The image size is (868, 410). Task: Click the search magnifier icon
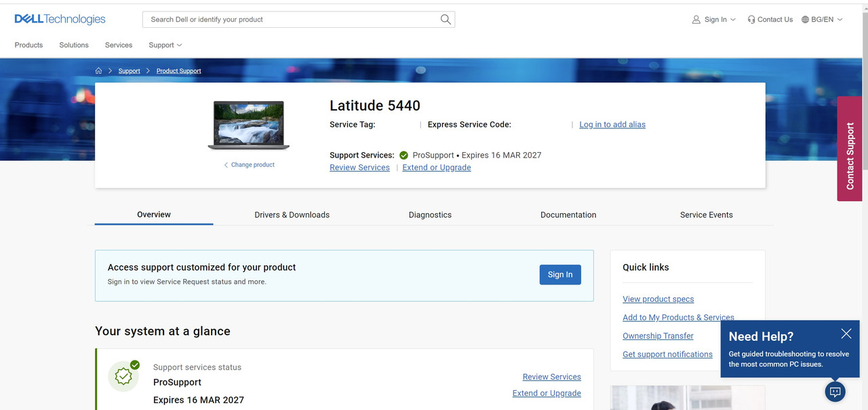(446, 20)
